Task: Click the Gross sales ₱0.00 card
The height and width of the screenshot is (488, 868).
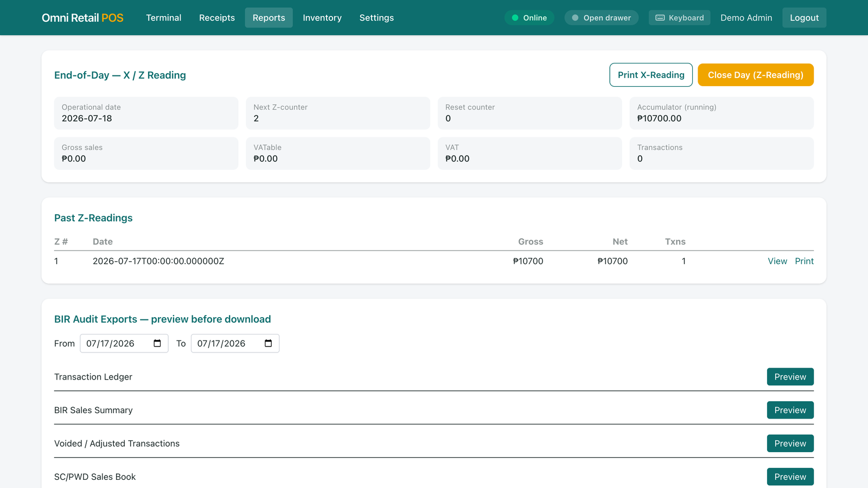Action: tap(146, 153)
